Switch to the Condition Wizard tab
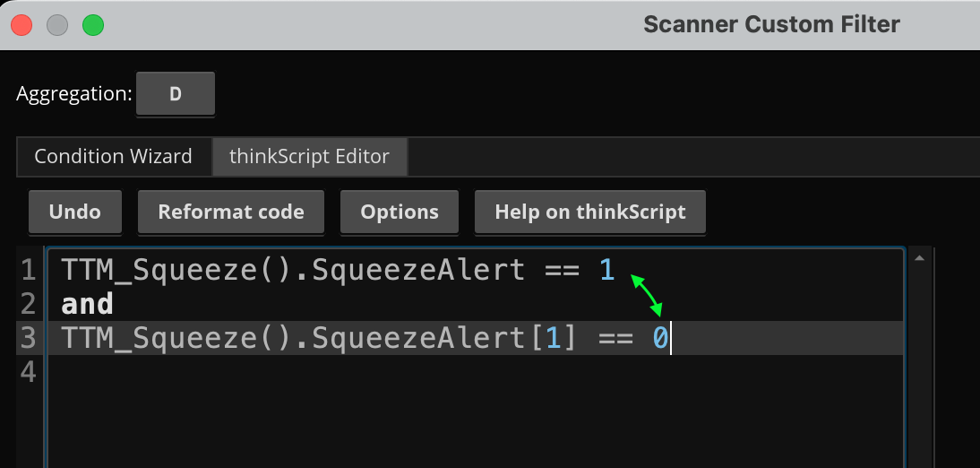980x468 pixels. click(x=113, y=157)
